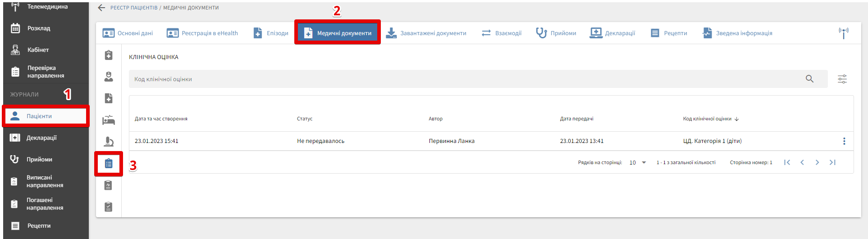Jump to last page of table
Viewport: 868px width, 239px height.
[x=832, y=162]
